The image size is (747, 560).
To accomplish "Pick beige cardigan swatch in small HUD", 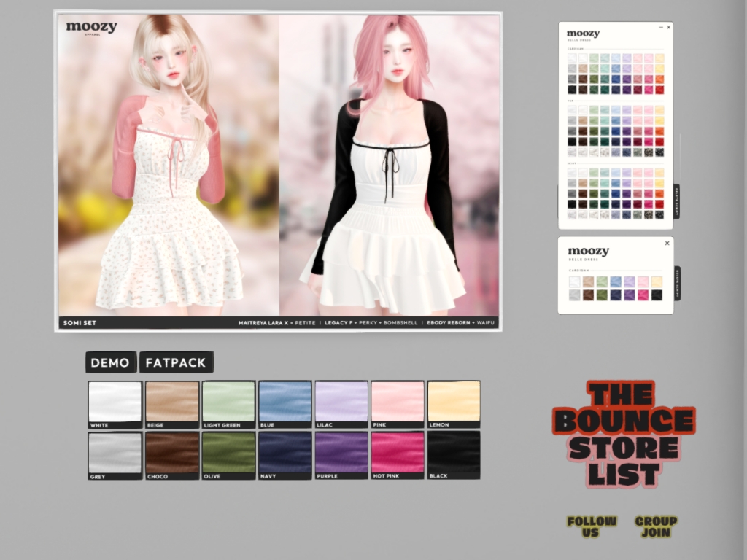I will (589, 282).
